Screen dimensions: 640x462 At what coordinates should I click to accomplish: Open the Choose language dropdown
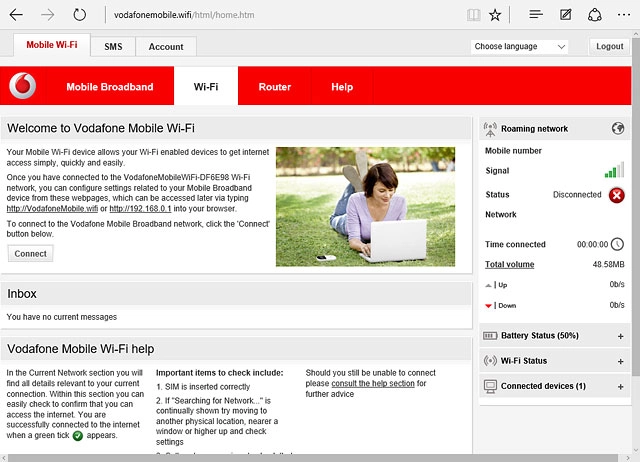(x=519, y=47)
